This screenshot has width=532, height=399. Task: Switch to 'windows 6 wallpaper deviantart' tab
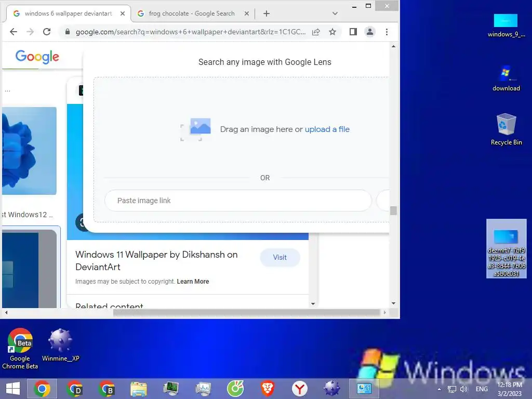(68, 14)
